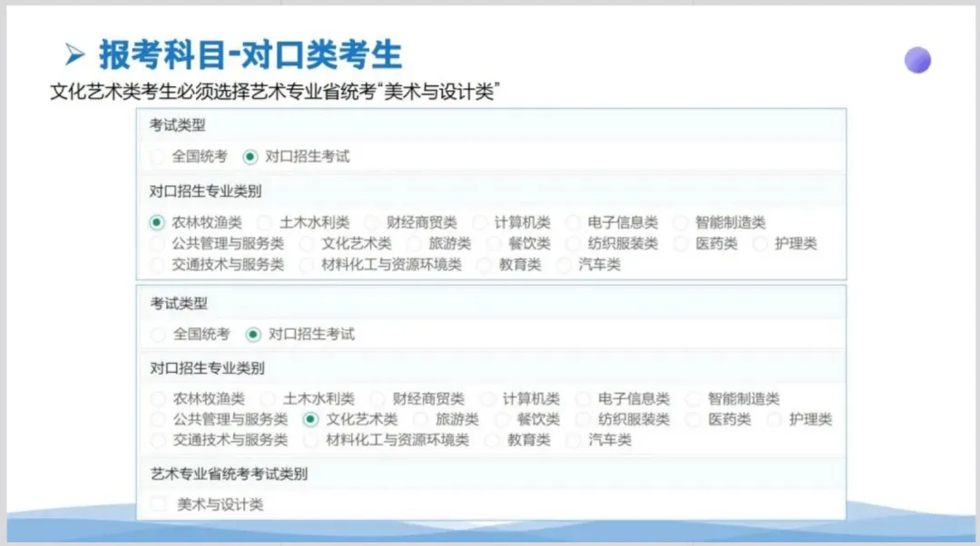Select 电子信息类 in the 文化艺术类-checked form

pyautogui.click(x=583, y=398)
